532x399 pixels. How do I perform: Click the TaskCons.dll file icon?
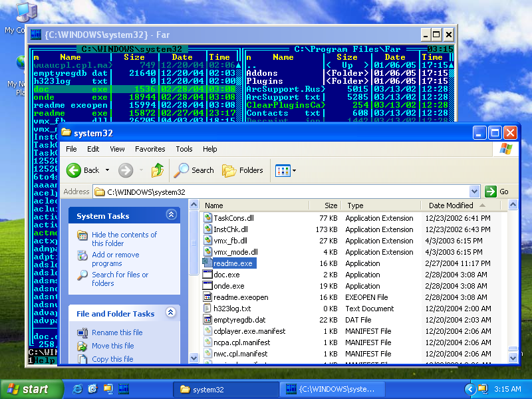point(207,218)
